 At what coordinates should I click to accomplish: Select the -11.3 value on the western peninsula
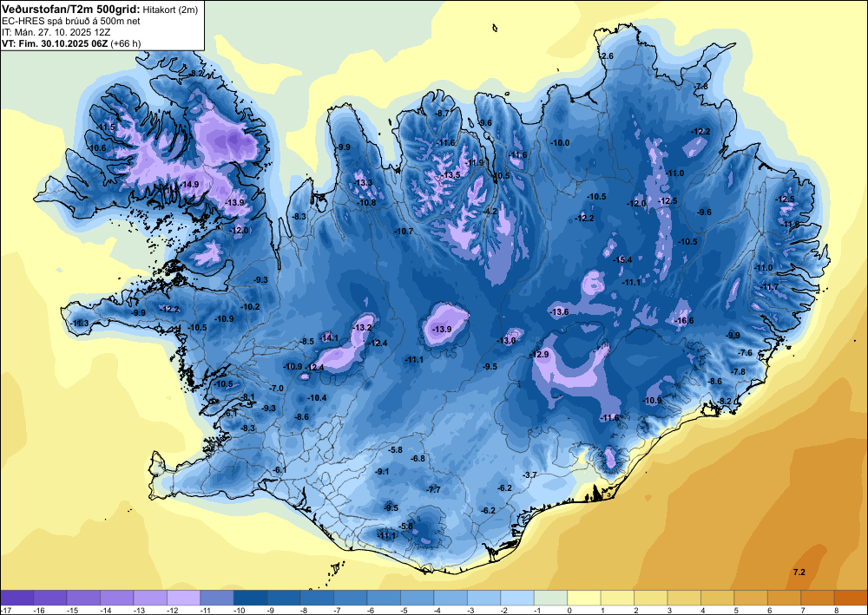(79, 323)
